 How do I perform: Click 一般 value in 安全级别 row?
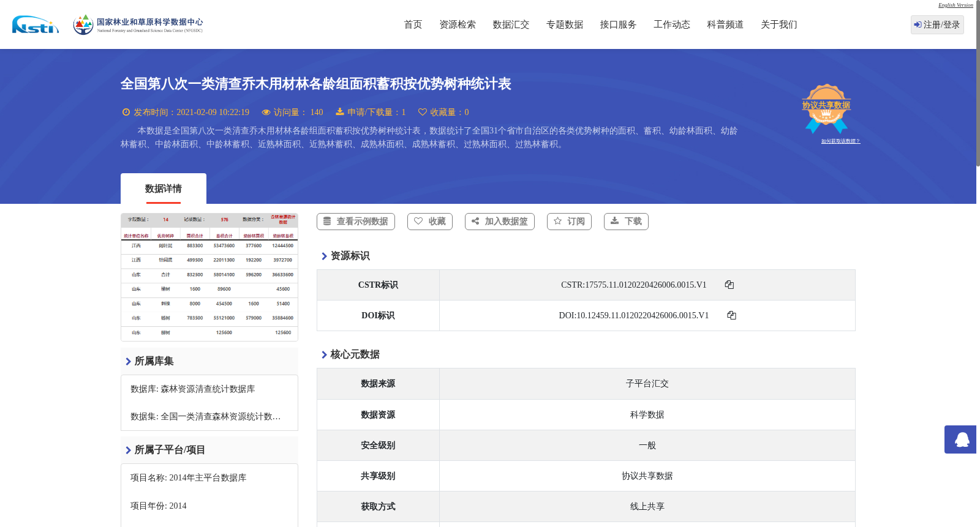(647, 446)
